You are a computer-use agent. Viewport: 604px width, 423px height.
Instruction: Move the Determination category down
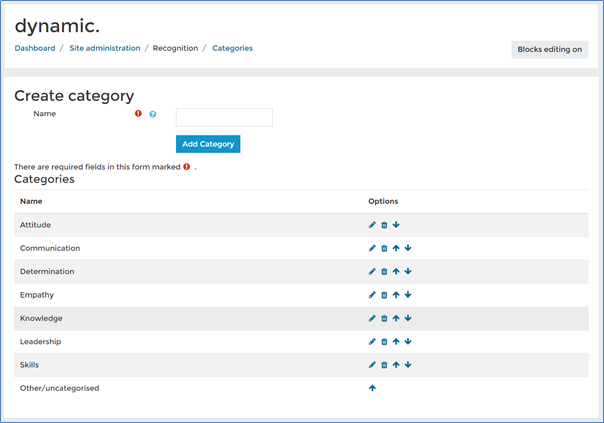[x=408, y=272]
